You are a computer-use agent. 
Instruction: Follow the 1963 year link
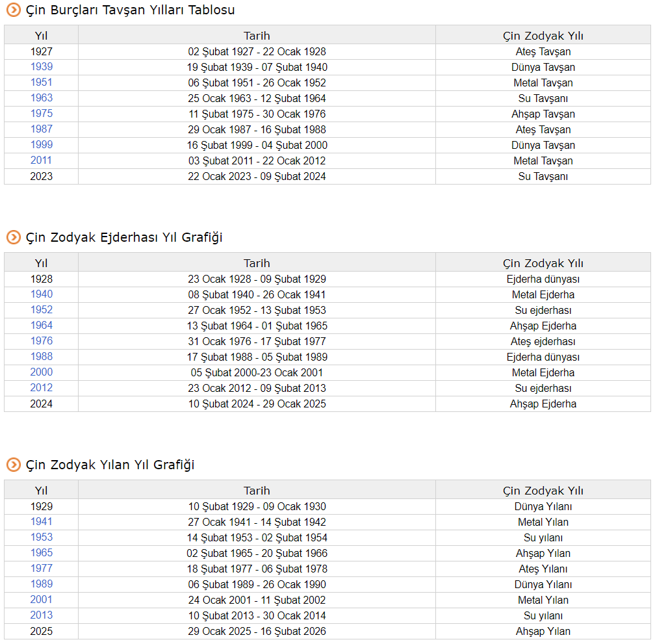[x=42, y=98]
